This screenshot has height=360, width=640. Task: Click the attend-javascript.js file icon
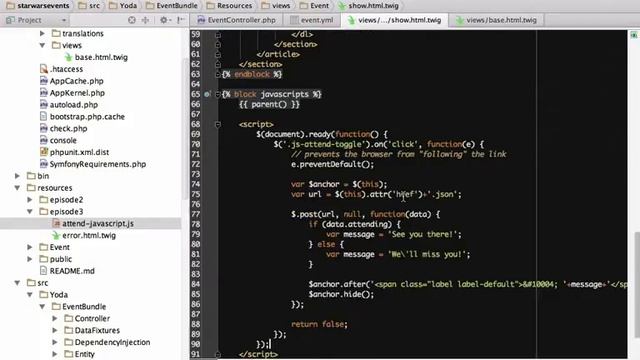click(56, 223)
